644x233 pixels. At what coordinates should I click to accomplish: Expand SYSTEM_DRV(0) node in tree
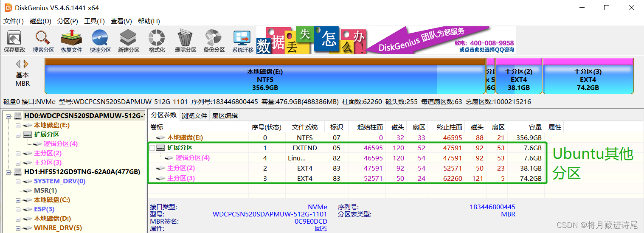pos(18,181)
